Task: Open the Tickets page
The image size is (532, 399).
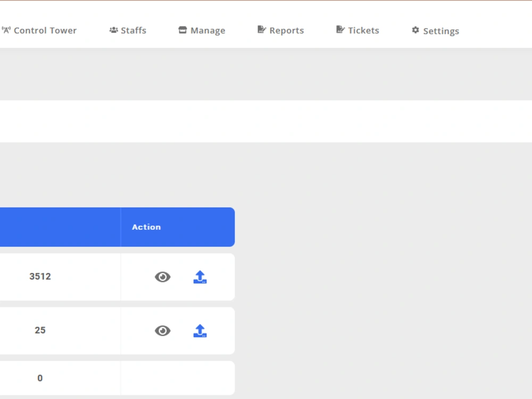Action: click(x=358, y=30)
